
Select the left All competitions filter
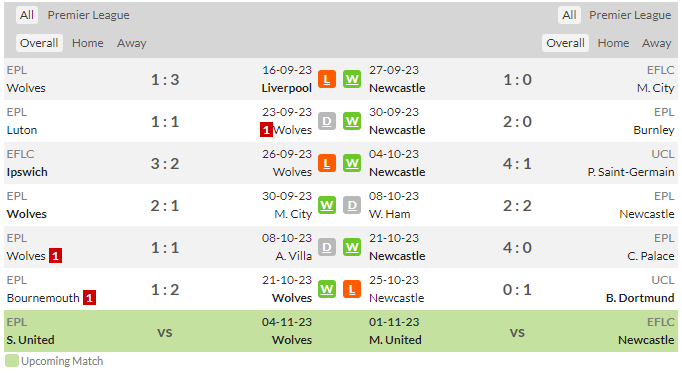click(x=27, y=15)
